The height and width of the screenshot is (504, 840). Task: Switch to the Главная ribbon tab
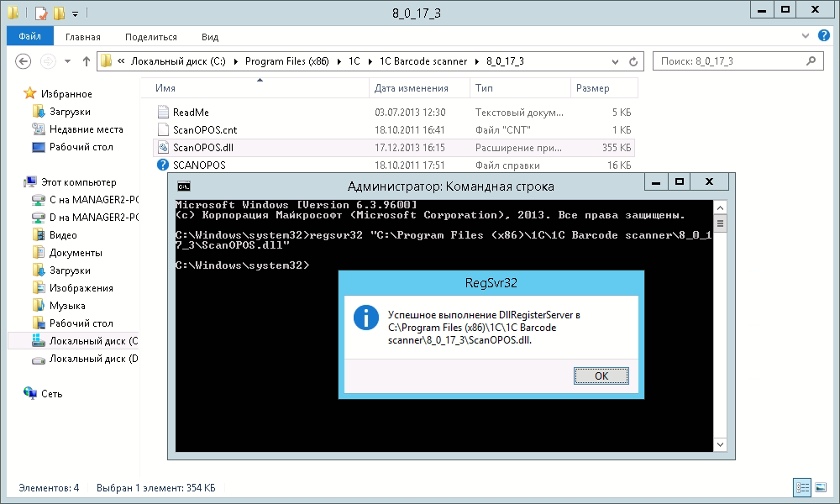(83, 37)
